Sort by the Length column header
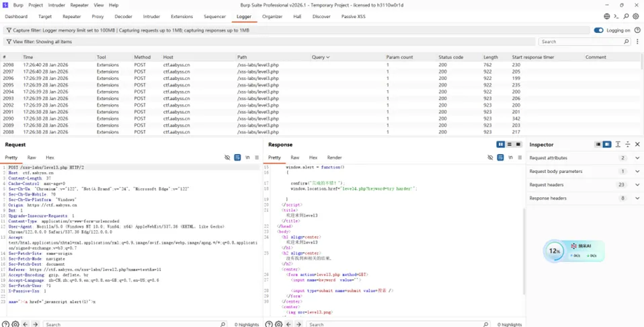644x327 pixels. 490,57
